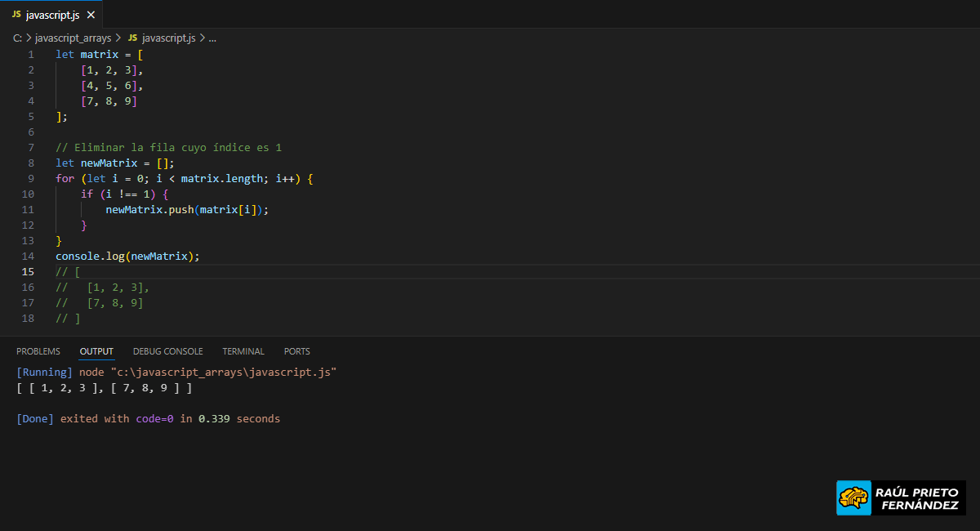Open the javascript.js breadcrumb file entry

click(x=168, y=38)
